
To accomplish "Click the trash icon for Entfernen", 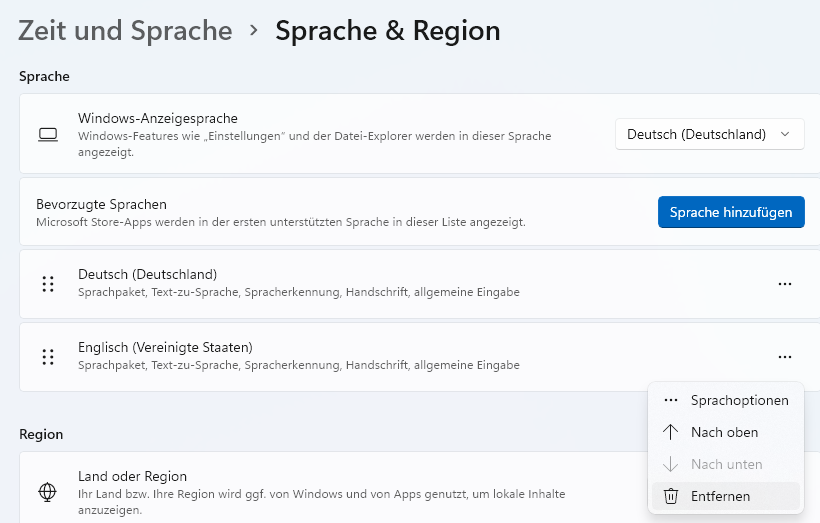I will [671, 496].
